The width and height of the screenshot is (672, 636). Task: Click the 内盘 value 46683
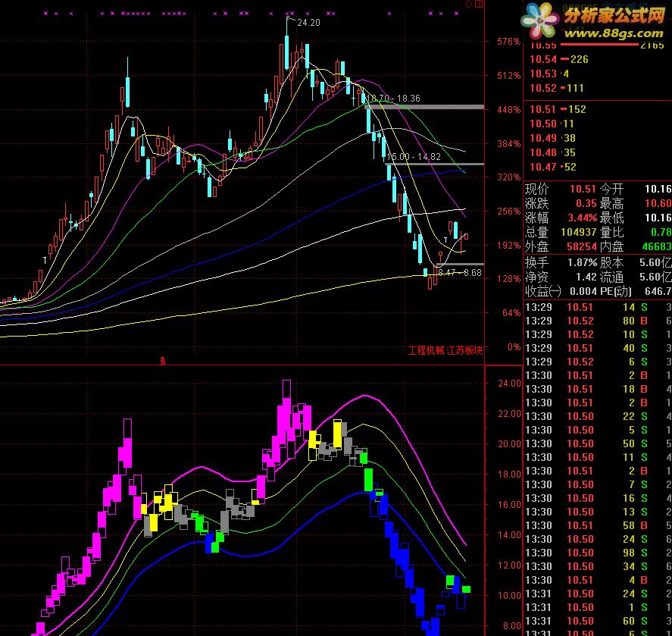[x=657, y=246]
